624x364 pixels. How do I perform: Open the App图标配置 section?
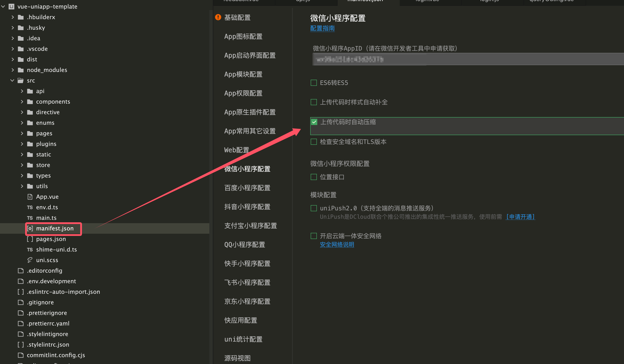pos(243,37)
